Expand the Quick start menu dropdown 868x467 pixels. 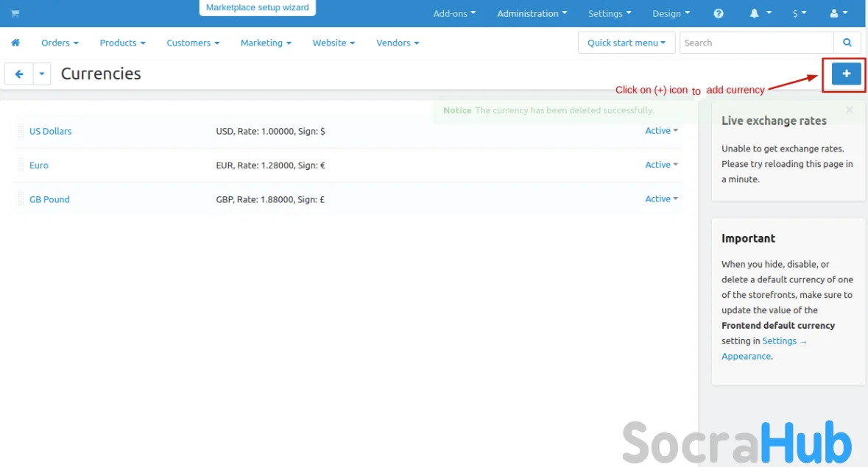tap(626, 43)
